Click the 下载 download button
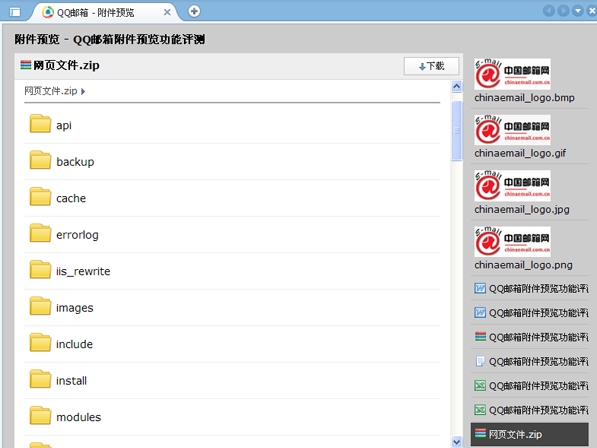The width and height of the screenshot is (597, 448). point(431,66)
